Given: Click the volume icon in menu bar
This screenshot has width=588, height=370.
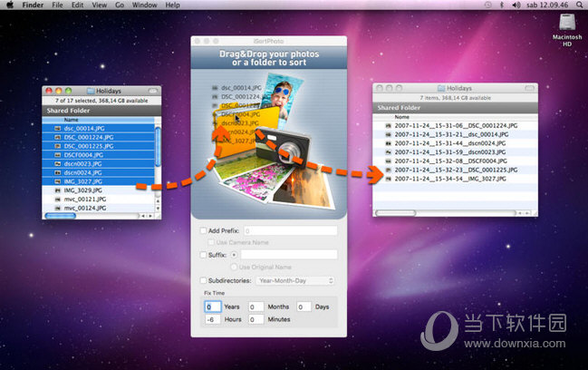Looking at the screenshot, I should 516,5.
